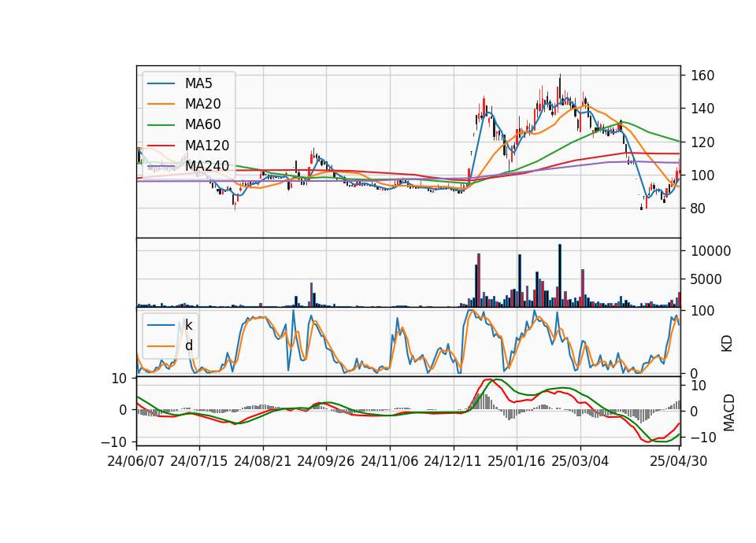Click the 5000 volume axis label

707,279
